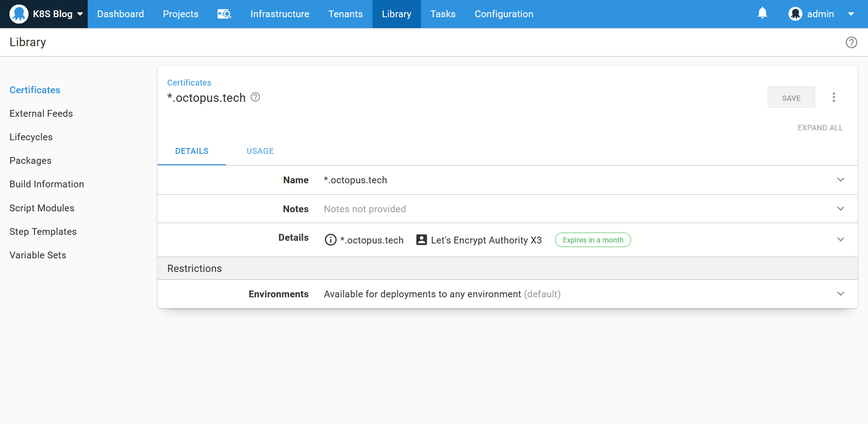This screenshot has height=424, width=868.
Task: Open the search projects icon in navbar
Action: click(x=224, y=14)
